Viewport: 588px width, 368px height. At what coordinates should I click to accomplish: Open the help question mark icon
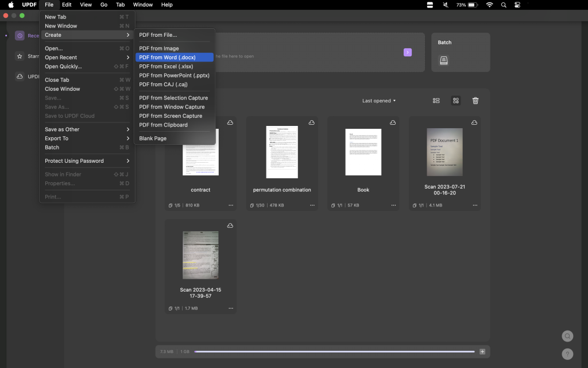click(x=567, y=354)
